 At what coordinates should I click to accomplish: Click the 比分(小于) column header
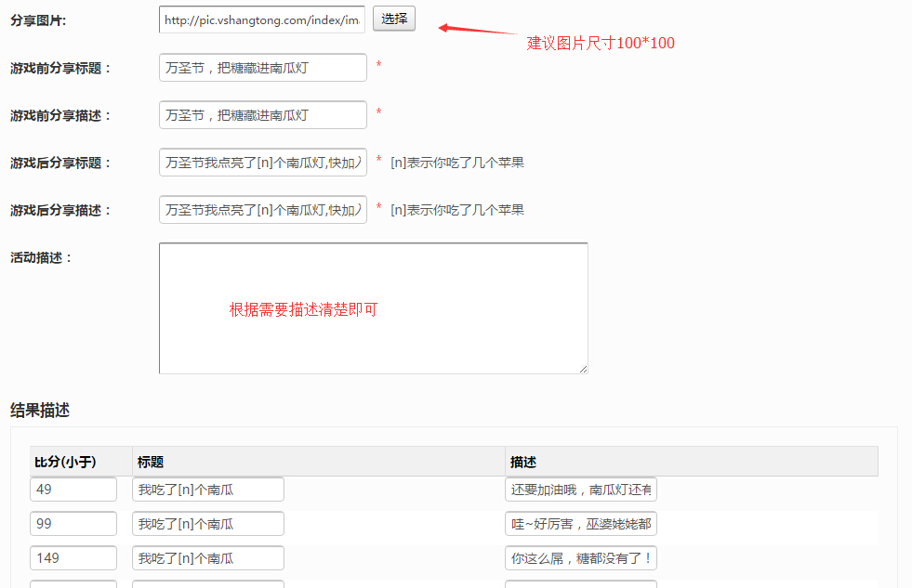coord(65,462)
